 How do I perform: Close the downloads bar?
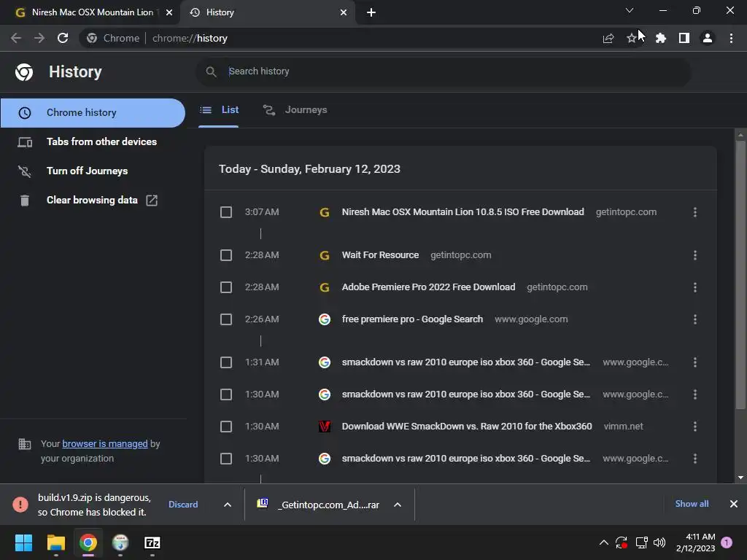point(734,504)
